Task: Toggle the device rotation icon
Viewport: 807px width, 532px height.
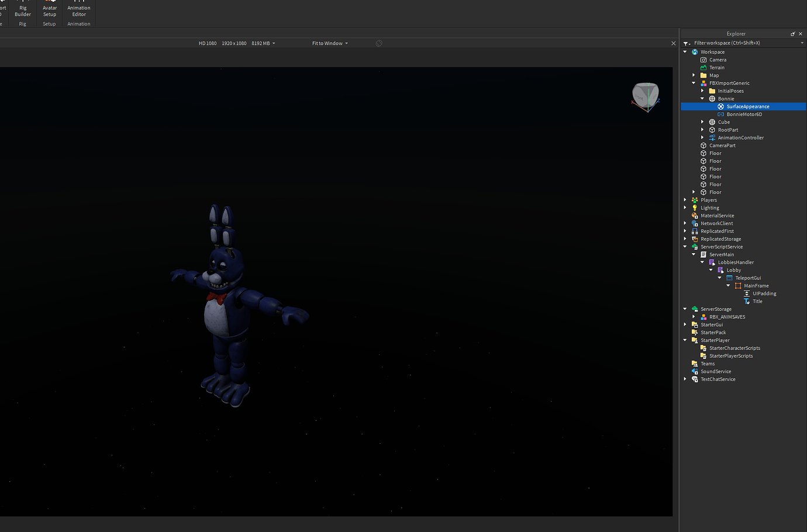Action: [379, 43]
